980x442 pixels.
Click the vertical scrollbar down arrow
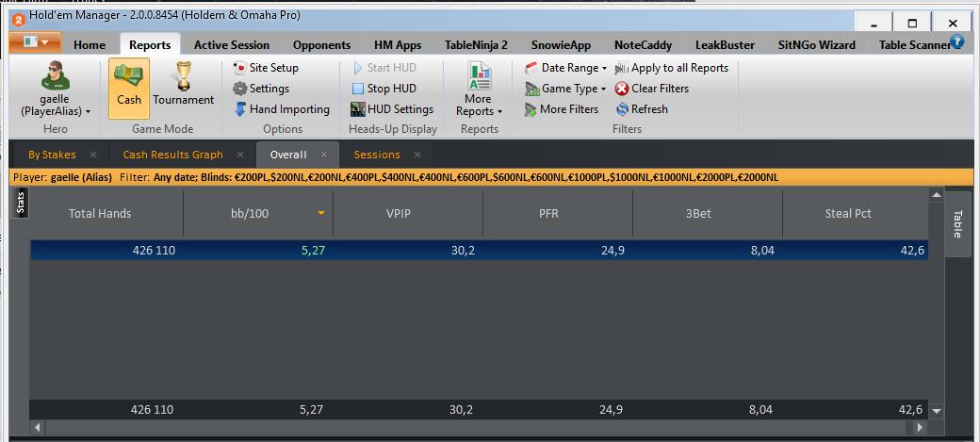936,411
